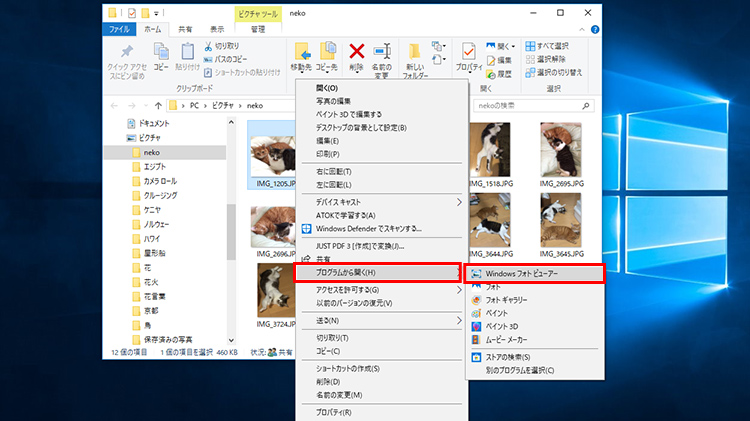750x421 pixels.
Task: Expand the 送る submenu arrow
Action: 459,320
